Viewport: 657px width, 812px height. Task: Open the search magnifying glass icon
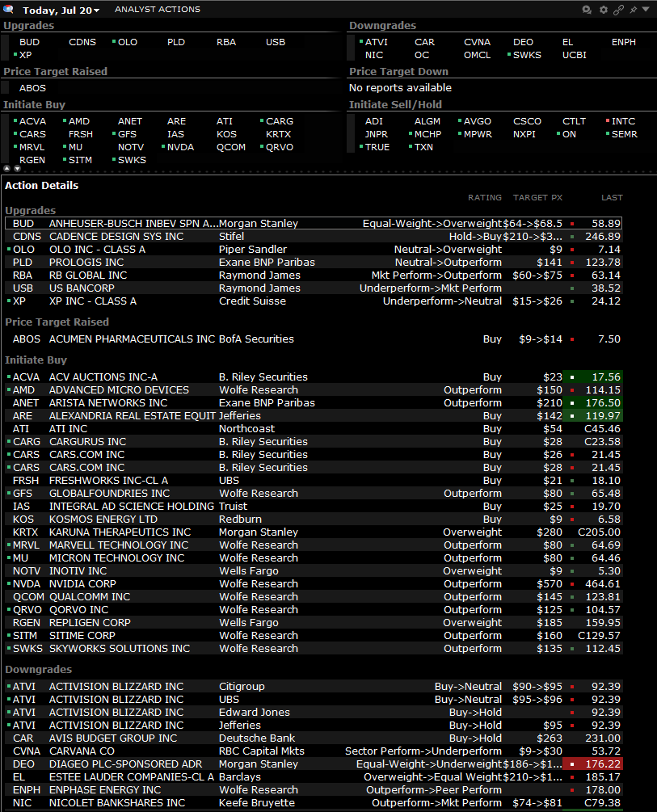(8, 9)
